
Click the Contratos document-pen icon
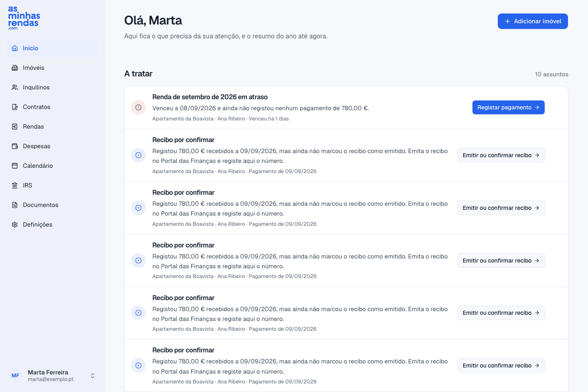click(x=15, y=107)
